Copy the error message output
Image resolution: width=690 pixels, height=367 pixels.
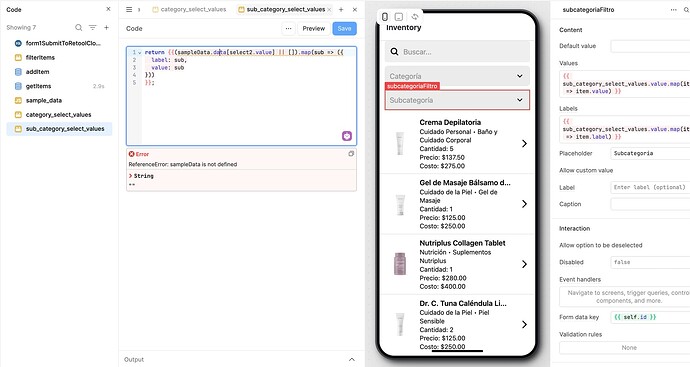click(x=351, y=154)
